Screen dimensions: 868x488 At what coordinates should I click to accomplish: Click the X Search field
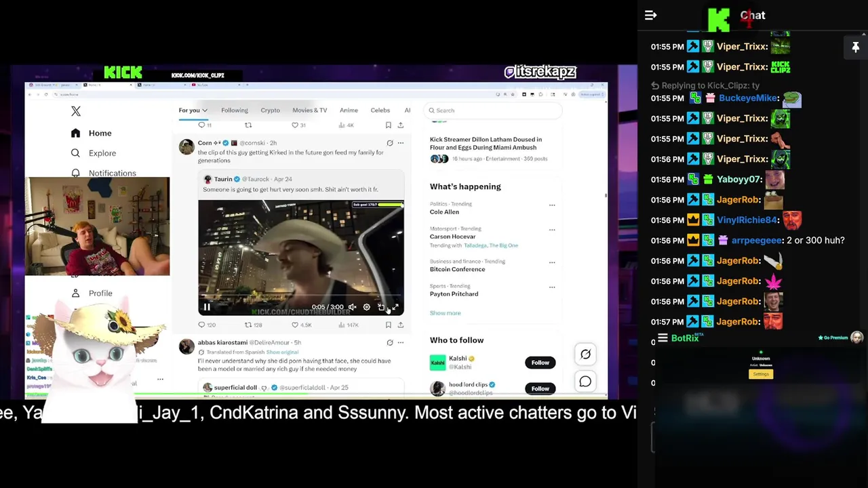point(493,110)
